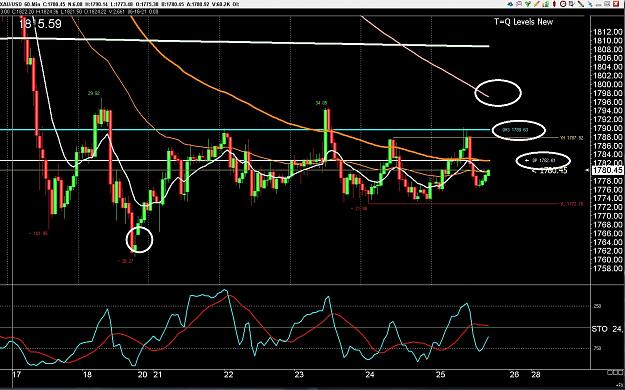Click the dark teal icon at toolbar start
This screenshot has width=625, height=390.
pyautogui.click(x=510, y=4)
